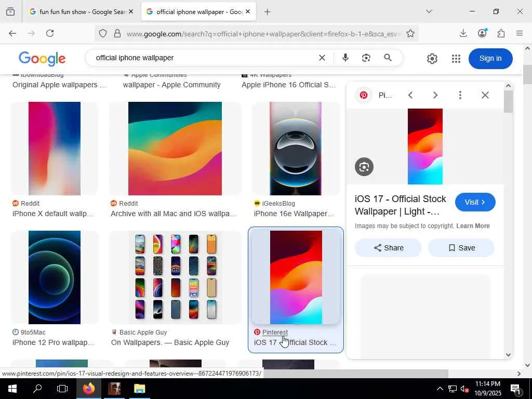
Task: Click into the Google search box
Action: [204, 58]
